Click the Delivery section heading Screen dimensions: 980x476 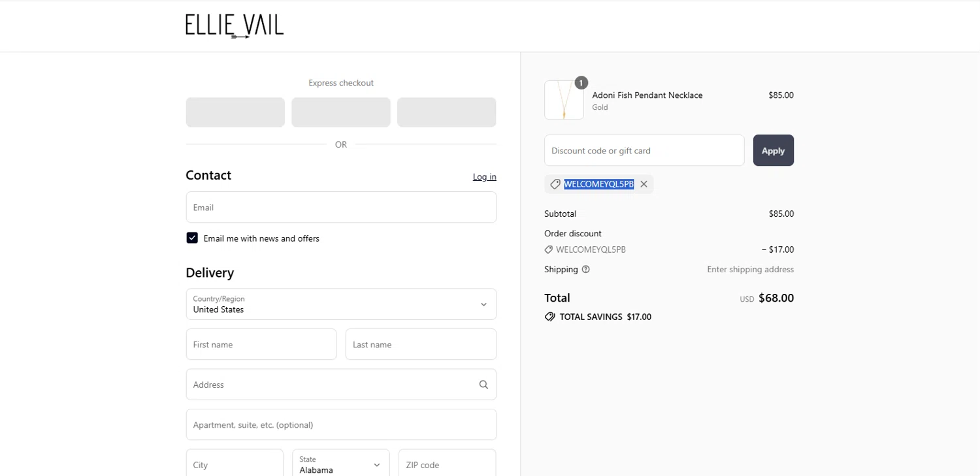click(x=210, y=273)
